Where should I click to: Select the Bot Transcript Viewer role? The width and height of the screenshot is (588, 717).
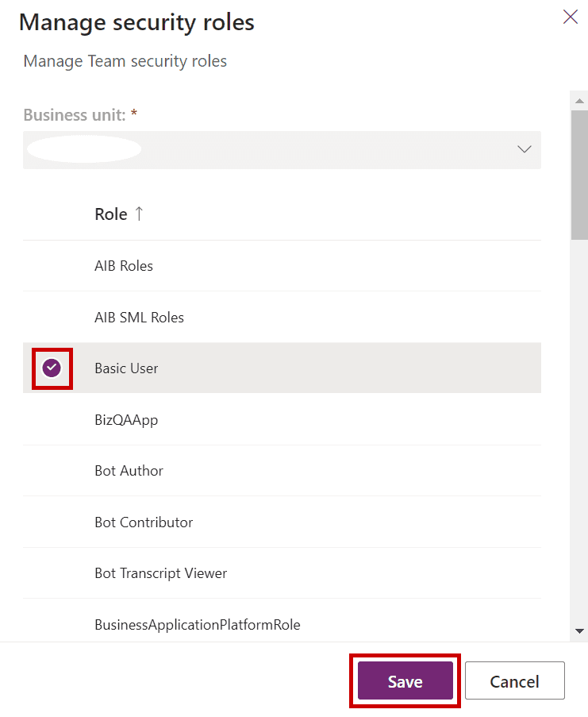(x=282, y=573)
